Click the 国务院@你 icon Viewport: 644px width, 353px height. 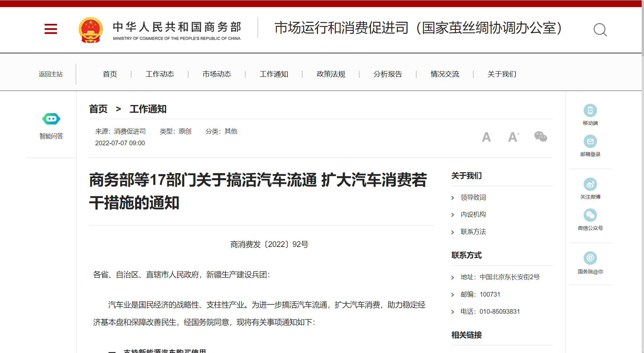[590, 258]
